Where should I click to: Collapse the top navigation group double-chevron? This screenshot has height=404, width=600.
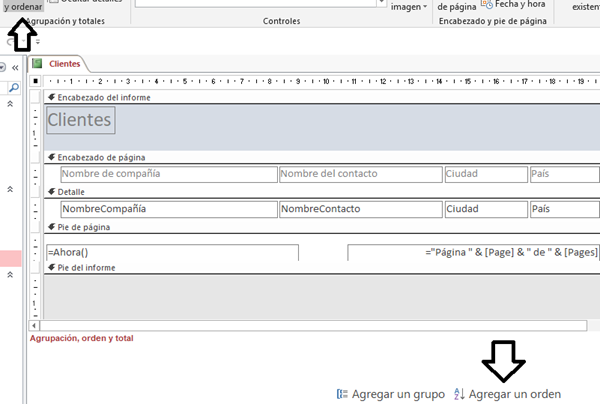tap(10, 104)
